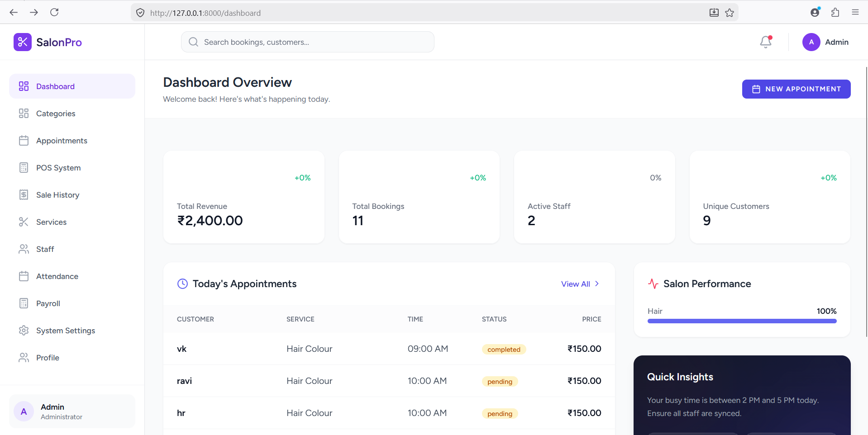
Task: Click the View All link
Action: (x=575, y=284)
